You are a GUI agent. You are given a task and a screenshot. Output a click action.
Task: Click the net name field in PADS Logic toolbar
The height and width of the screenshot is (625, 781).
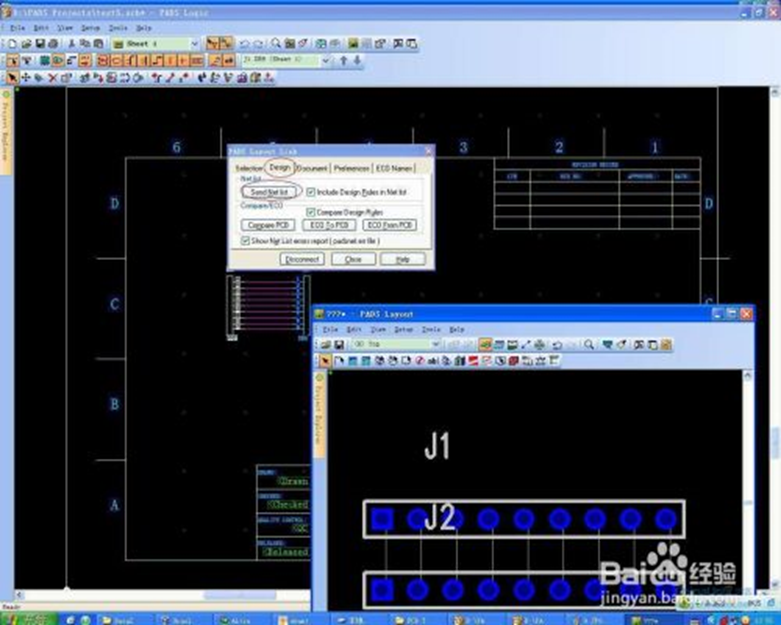point(280,60)
